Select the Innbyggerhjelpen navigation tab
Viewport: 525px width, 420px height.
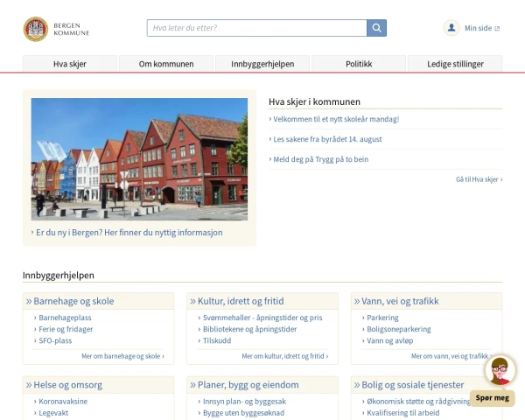[x=262, y=64]
